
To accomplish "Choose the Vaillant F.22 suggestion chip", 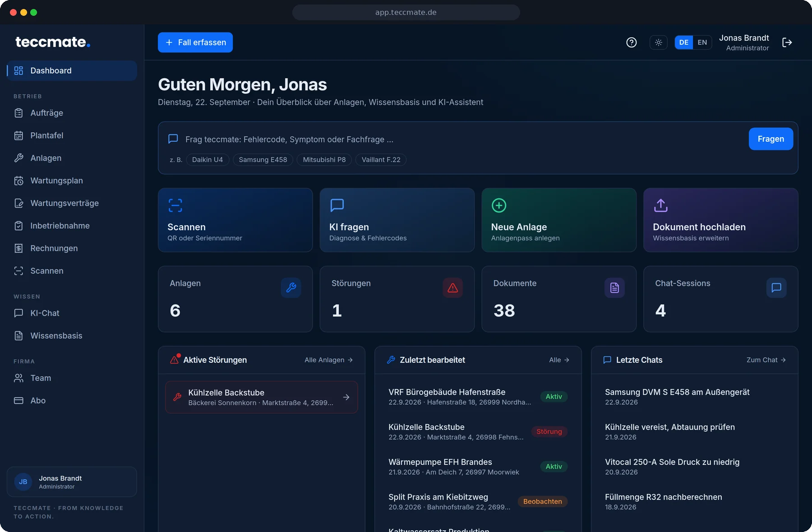I will [x=381, y=160].
